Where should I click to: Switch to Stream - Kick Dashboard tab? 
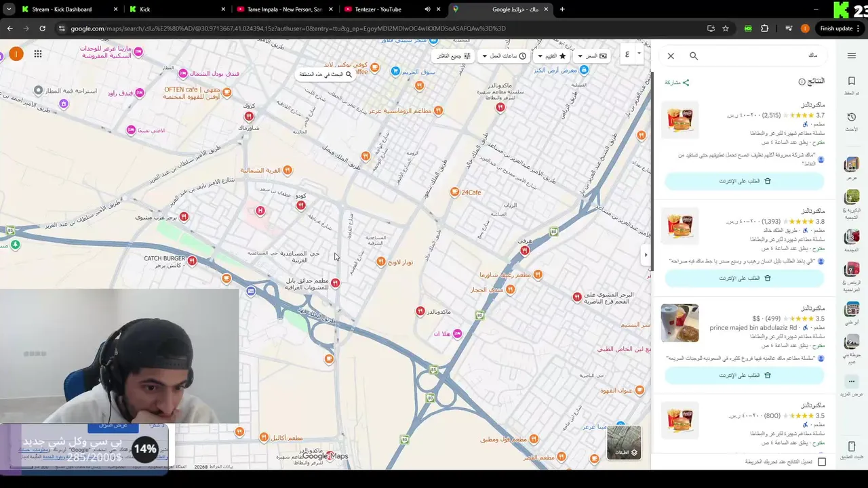68,9
